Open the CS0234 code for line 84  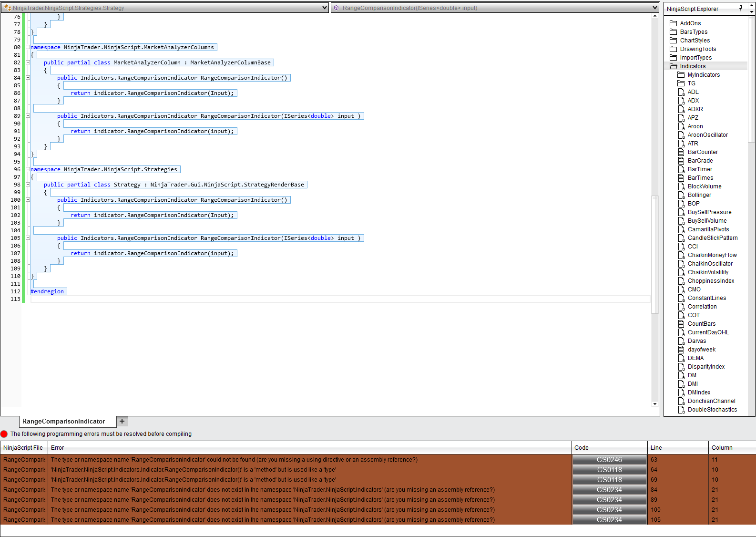[610, 490]
